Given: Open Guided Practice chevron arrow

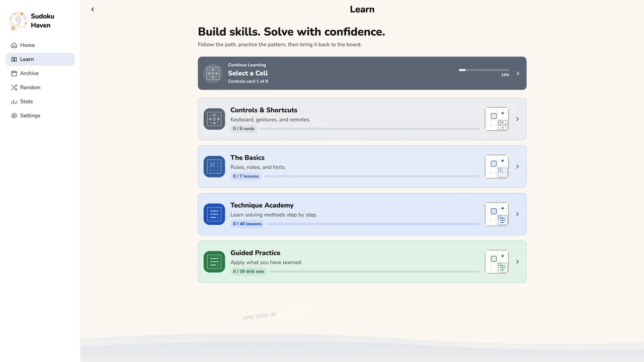Looking at the screenshot, I should (x=517, y=262).
